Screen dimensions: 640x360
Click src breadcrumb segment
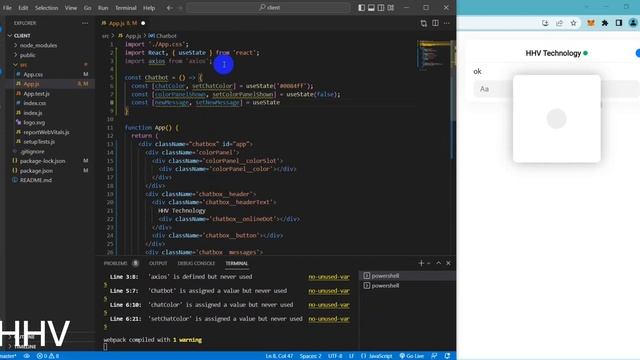[x=105, y=36]
